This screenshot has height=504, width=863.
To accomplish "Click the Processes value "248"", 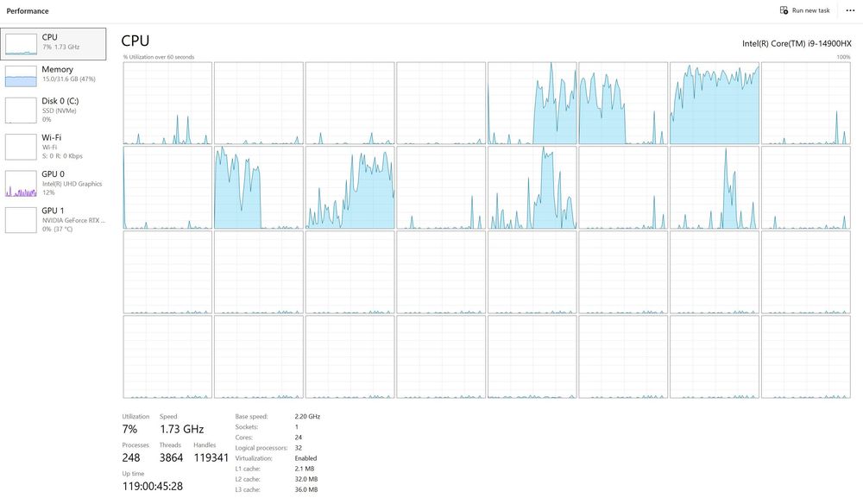I will (131, 457).
